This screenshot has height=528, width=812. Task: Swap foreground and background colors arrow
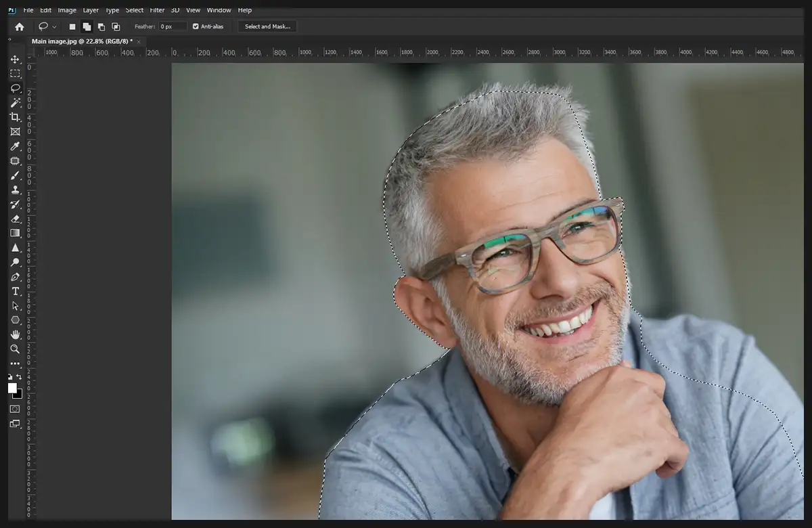pos(19,376)
